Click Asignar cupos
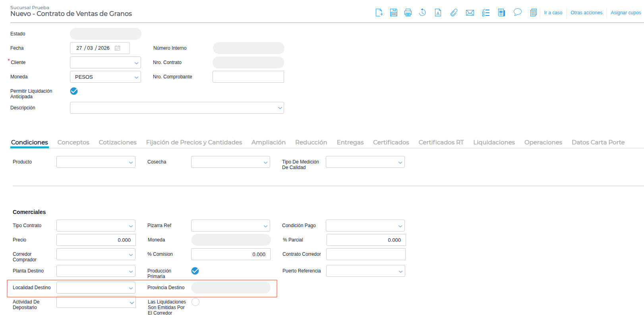The width and height of the screenshot is (644, 321). coord(625,13)
